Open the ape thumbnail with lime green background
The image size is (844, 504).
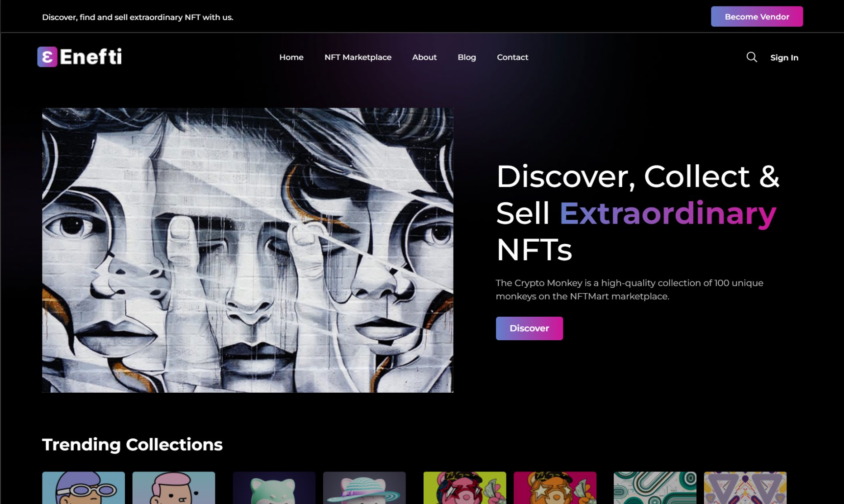coord(464,488)
